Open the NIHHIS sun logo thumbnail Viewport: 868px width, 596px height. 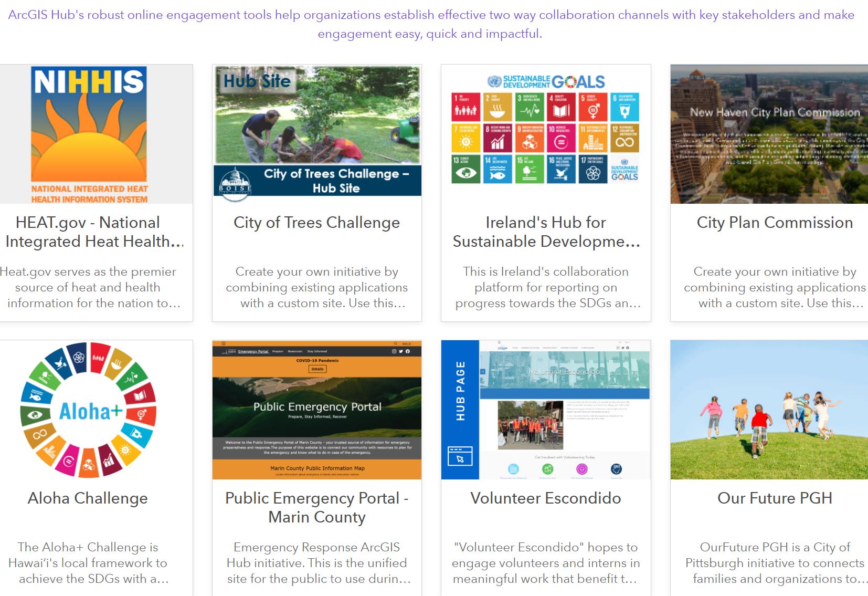(96, 134)
